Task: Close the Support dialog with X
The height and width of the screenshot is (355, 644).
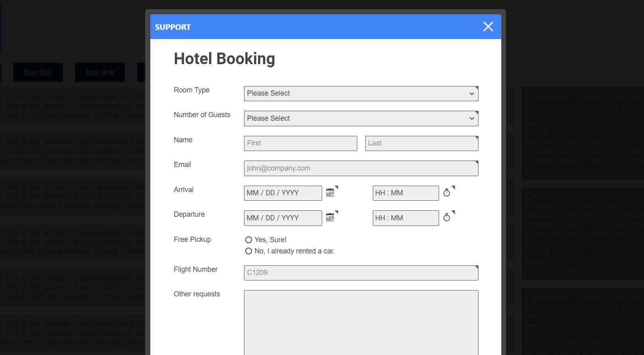Action: (488, 27)
